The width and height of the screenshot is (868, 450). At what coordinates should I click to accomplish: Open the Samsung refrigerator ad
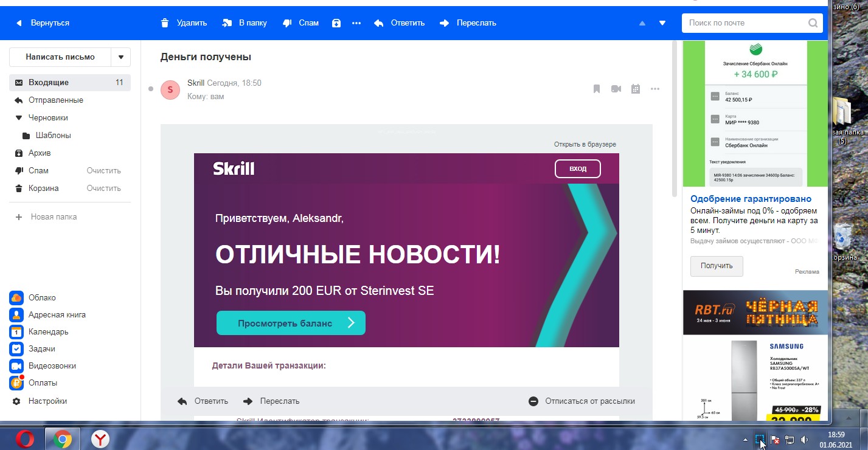[755, 378]
